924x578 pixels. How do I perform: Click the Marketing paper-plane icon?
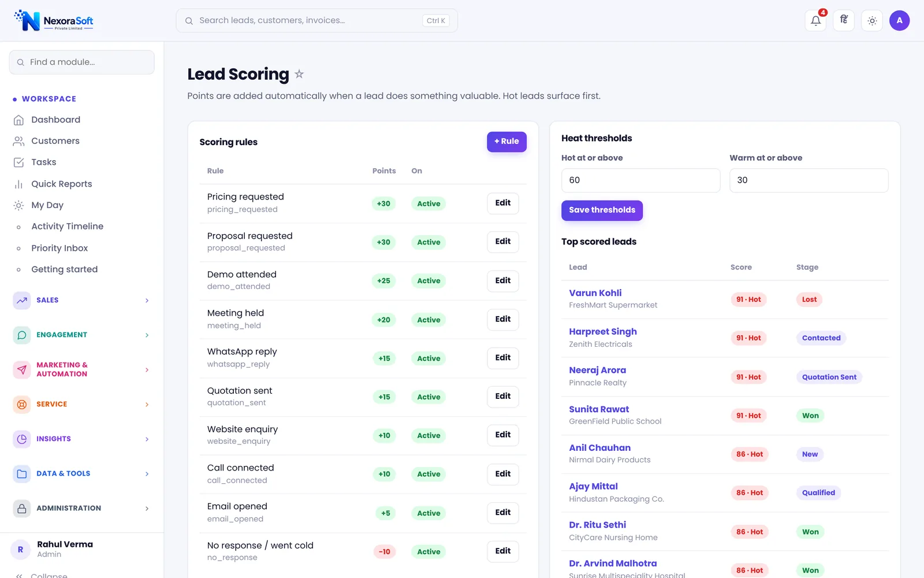click(22, 369)
